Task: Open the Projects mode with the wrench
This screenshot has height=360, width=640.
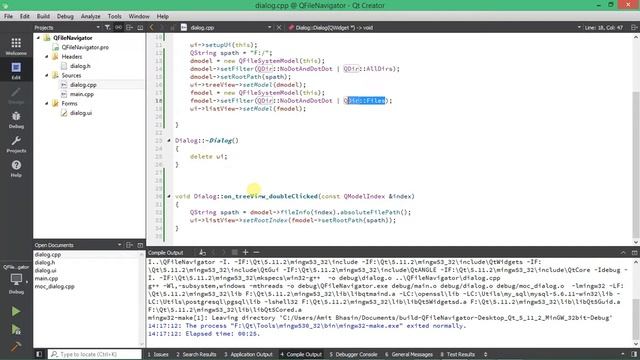Action: [16, 144]
